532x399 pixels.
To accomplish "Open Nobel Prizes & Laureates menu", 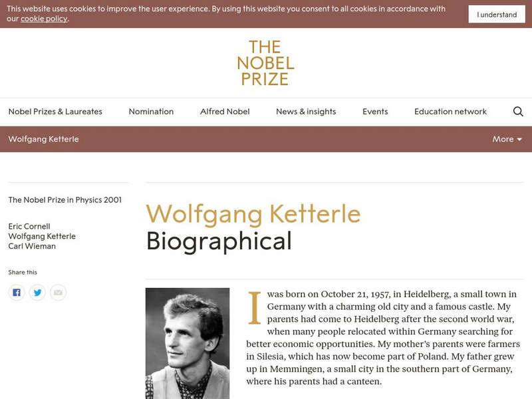I will [x=55, y=112].
